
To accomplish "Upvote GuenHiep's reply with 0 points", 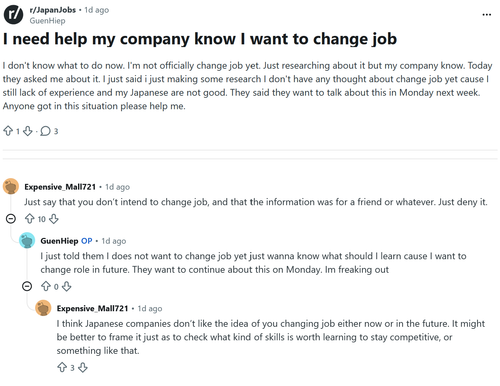I will 46,286.
